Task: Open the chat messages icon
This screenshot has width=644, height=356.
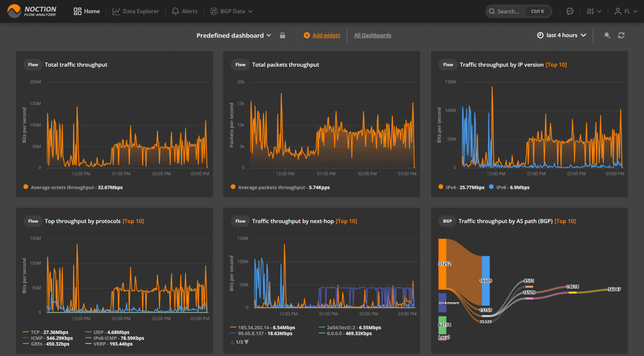Action: (x=570, y=11)
